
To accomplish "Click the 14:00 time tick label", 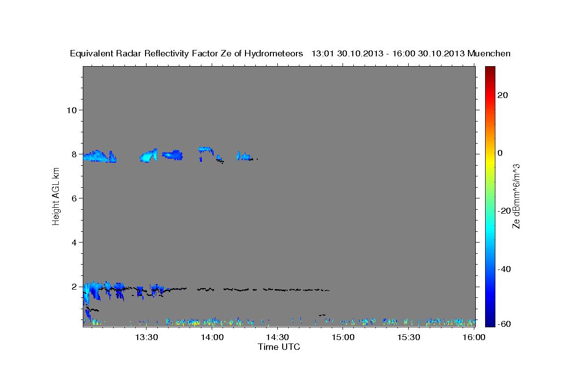I will 212,337.
